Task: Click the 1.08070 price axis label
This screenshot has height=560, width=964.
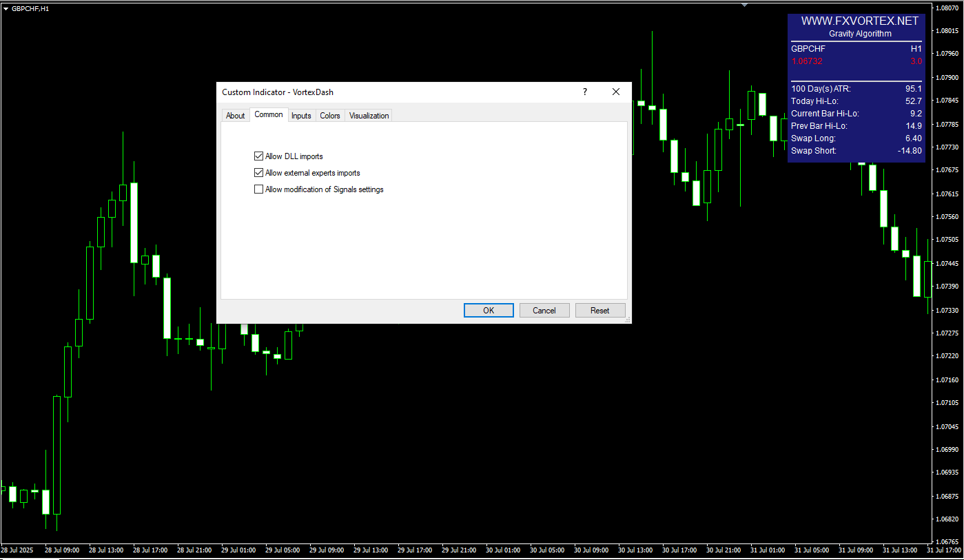Action: pos(947,8)
